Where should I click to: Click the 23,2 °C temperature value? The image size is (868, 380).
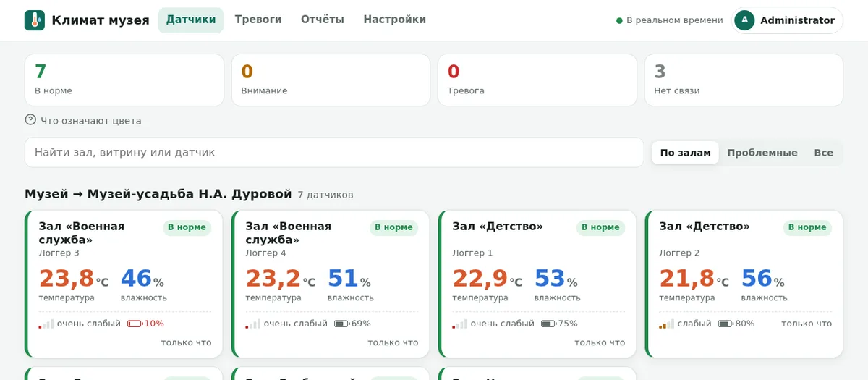tap(280, 279)
